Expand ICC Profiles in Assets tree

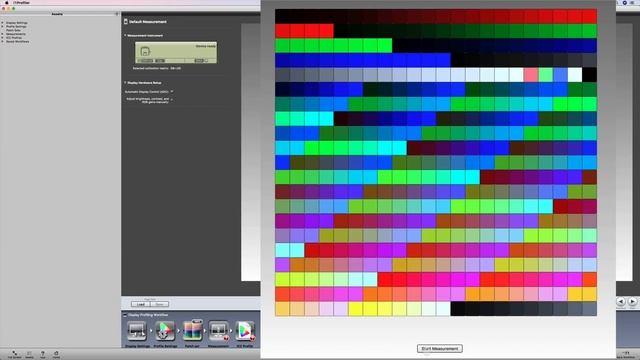[3, 38]
